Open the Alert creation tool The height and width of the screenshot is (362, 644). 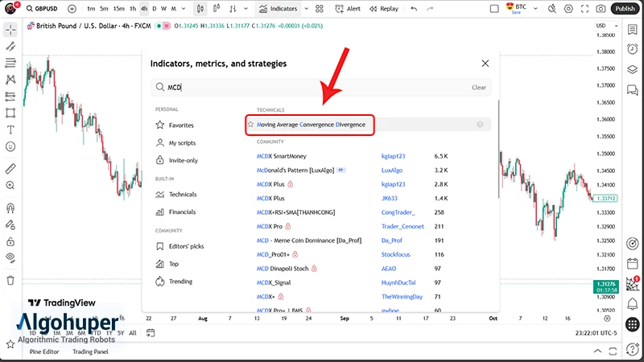point(349,9)
